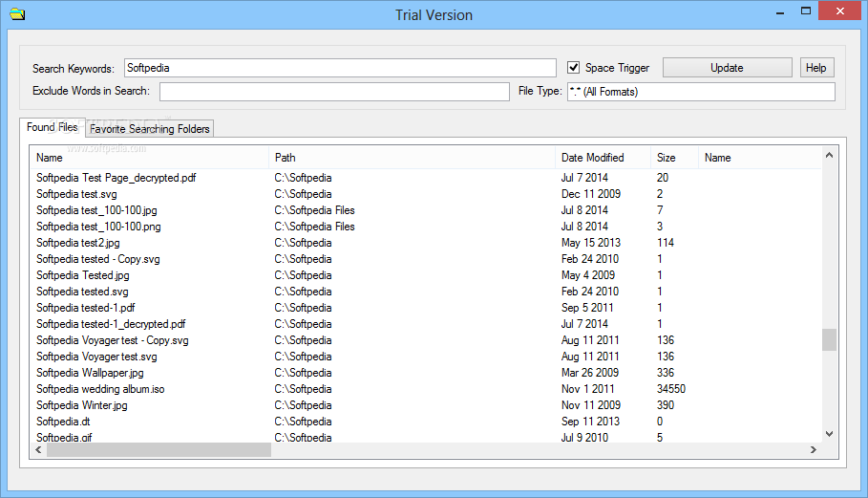Click the path cell for Softpedia test_100-100.jpg

tap(314, 210)
